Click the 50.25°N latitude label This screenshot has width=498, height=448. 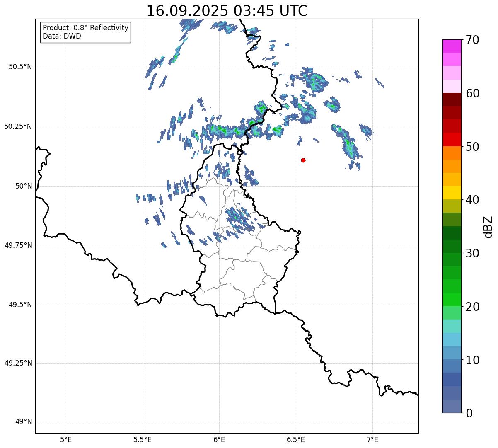(x=18, y=126)
